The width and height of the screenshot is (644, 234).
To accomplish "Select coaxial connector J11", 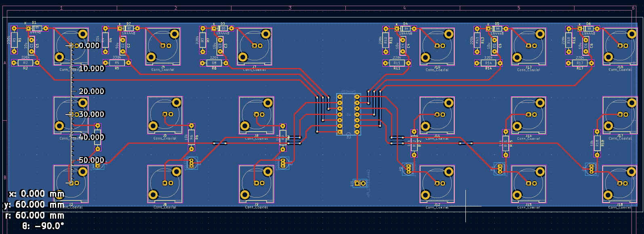I will [437, 115].
